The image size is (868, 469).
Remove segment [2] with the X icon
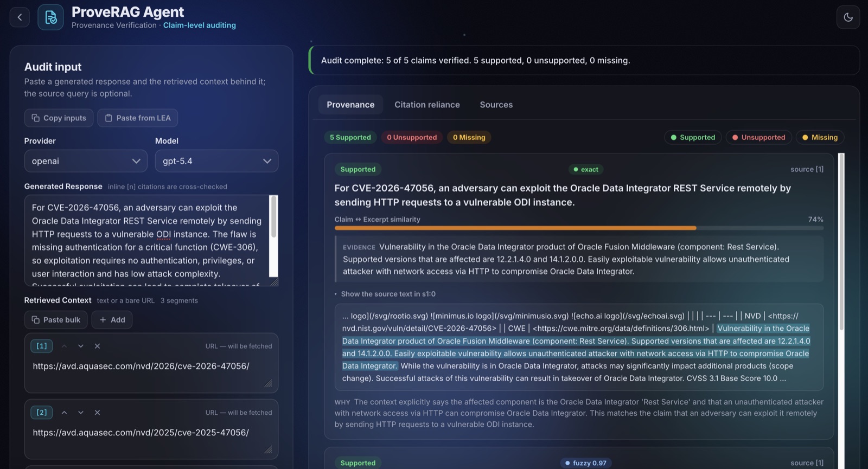tap(97, 413)
